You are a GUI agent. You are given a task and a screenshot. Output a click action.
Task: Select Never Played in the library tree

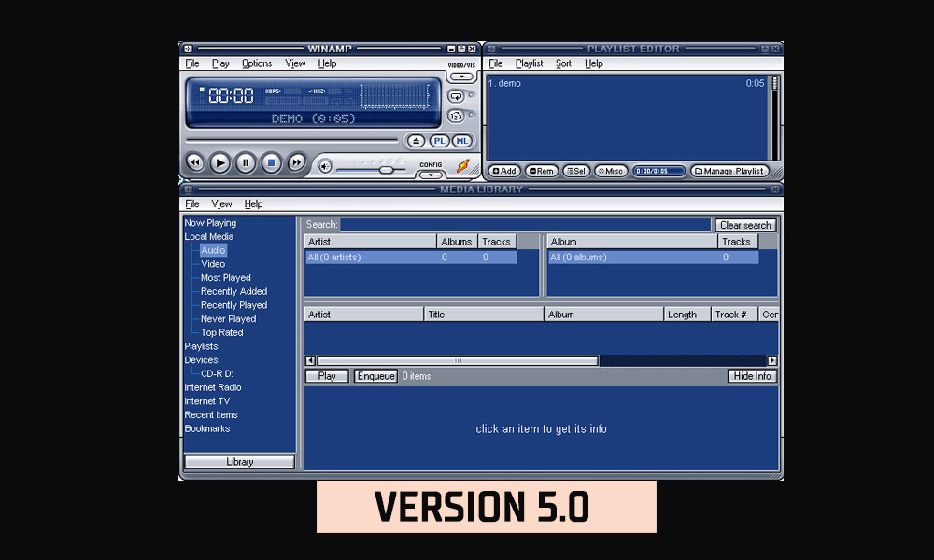228,319
